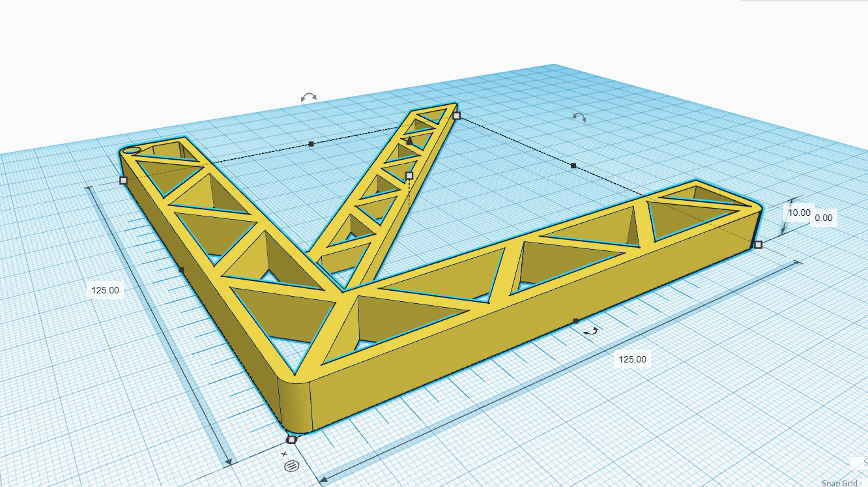Click the back corner white handle

coord(456,115)
